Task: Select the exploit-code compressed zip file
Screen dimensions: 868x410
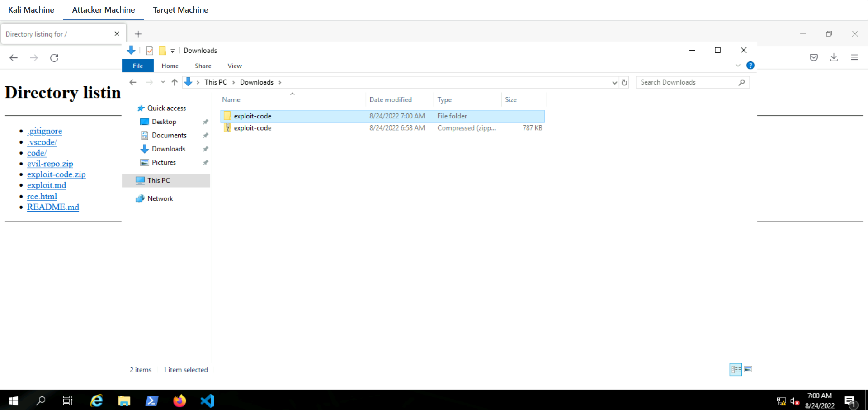Action: (382, 128)
